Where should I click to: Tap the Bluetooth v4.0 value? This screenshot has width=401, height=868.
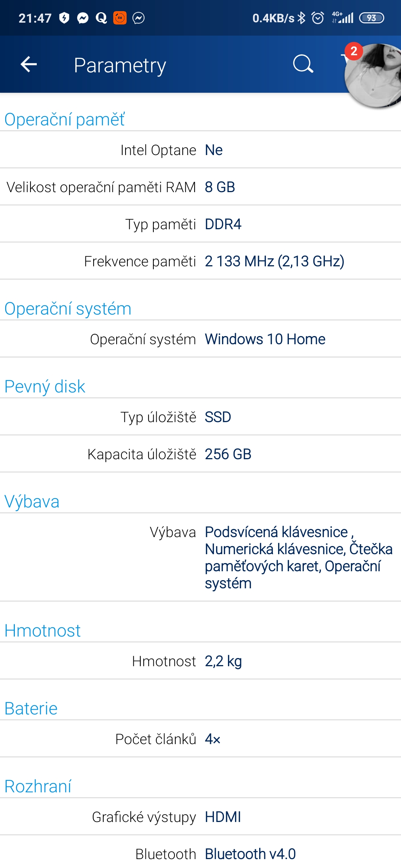pyautogui.click(x=250, y=854)
